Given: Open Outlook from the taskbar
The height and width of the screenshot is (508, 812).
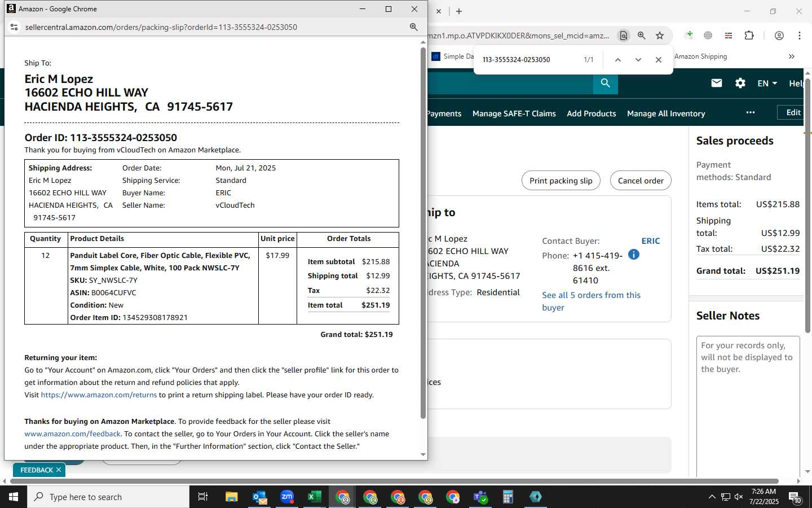Looking at the screenshot, I should click(259, 497).
